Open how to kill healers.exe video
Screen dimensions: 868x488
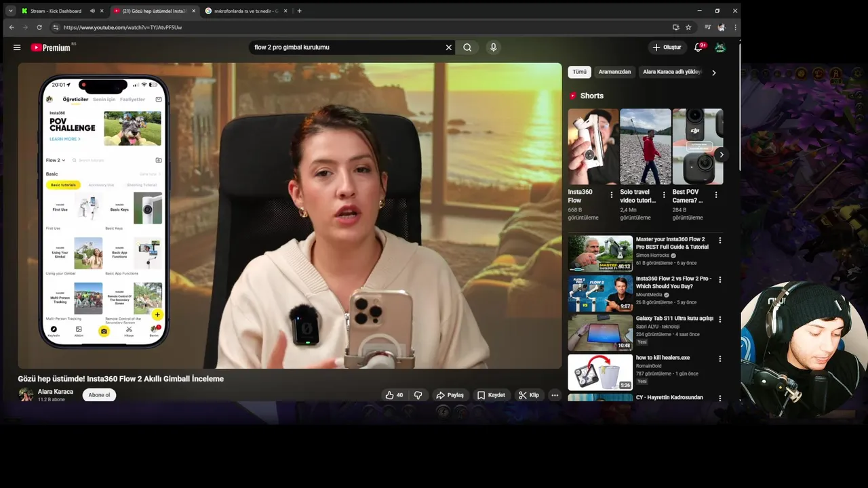coord(663,358)
